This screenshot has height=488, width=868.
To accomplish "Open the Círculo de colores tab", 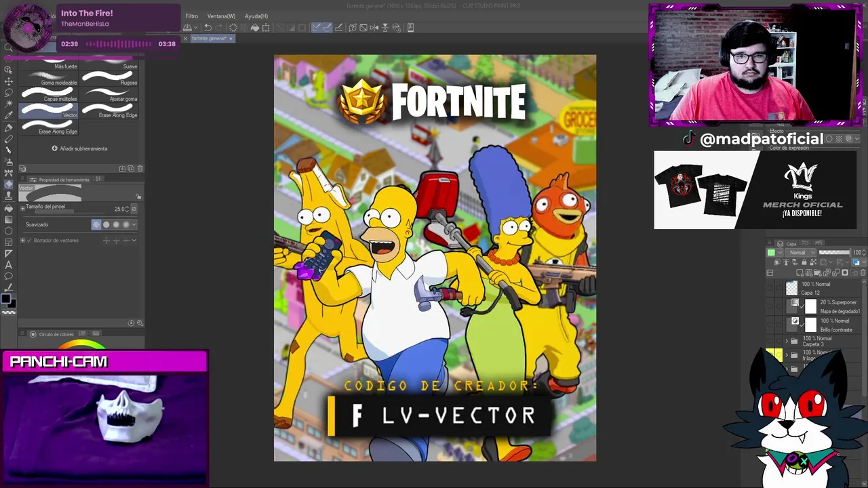I will (x=54, y=334).
